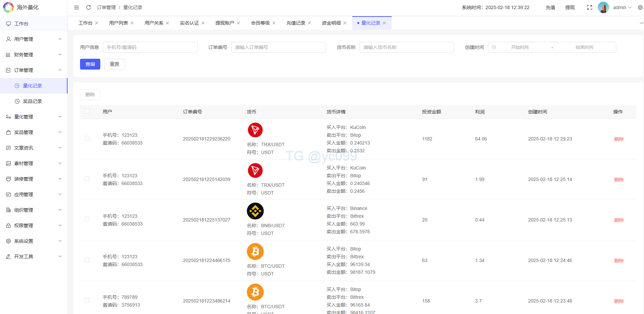The width and height of the screenshot is (644, 314).
Task: Click the 订单编号 input field
Action: click(278, 47)
